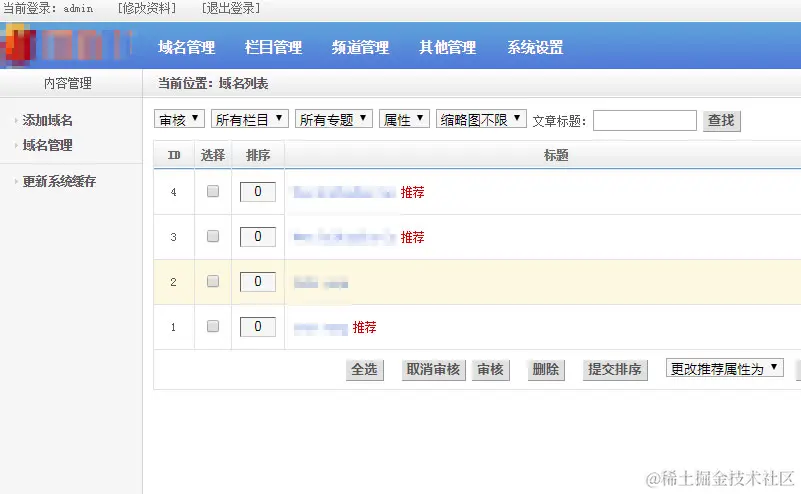Click the sort order field in row 3
Image resolution: width=801 pixels, height=494 pixels.
[x=258, y=237]
